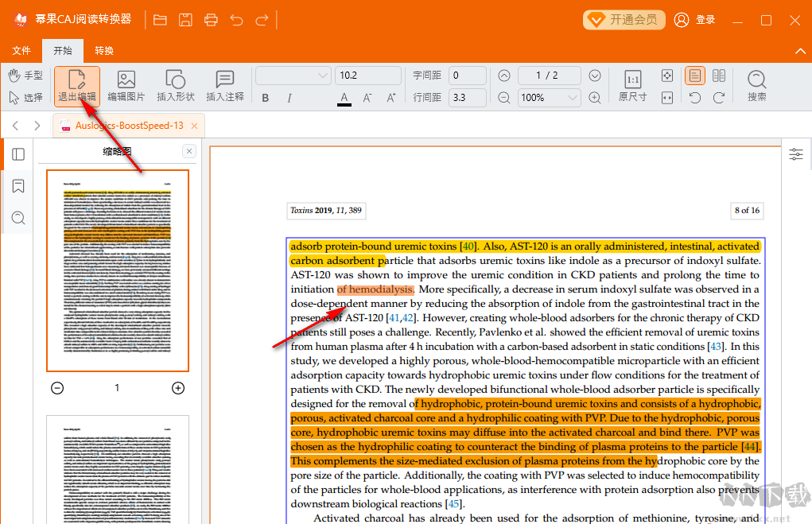Open the Edit Image (编辑图片) tool

(x=126, y=86)
